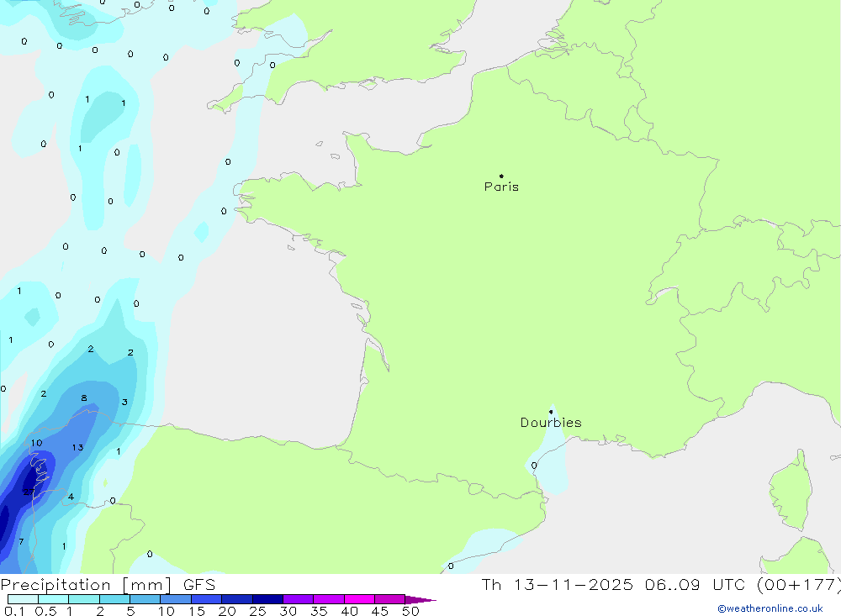Click the Paris location dot marker
Viewport: 841px width, 616px height.
pos(501,176)
